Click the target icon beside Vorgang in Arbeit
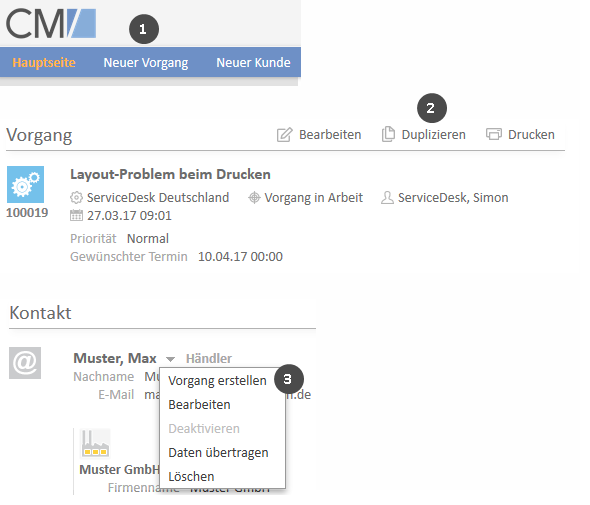 pyautogui.click(x=254, y=198)
